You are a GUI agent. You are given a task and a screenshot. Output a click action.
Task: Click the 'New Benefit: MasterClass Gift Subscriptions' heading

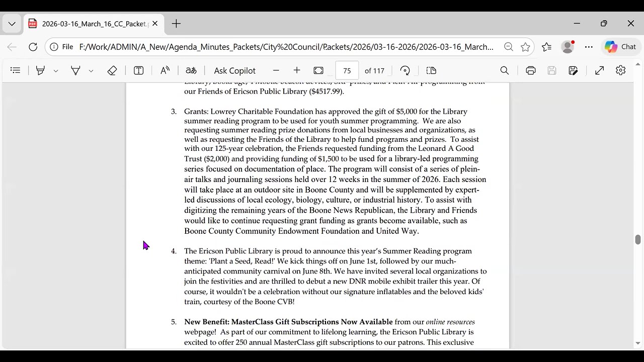(x=288, y=322)
